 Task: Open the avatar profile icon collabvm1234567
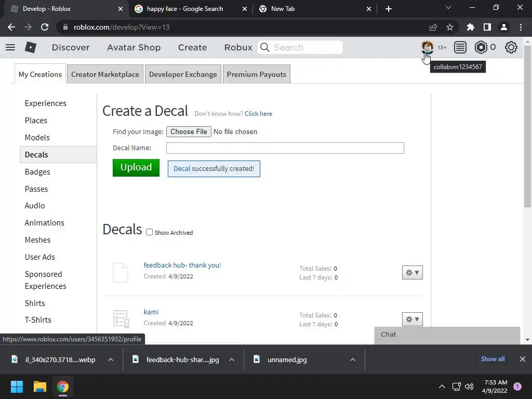(x=427, y=47)
